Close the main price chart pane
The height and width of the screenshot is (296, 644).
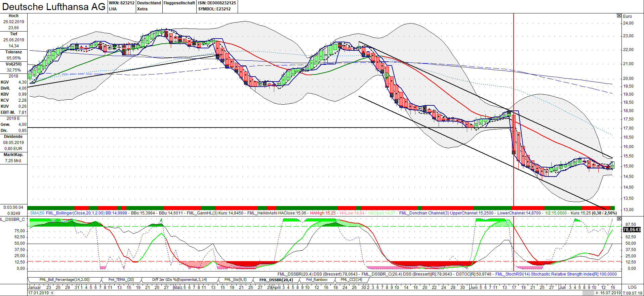(619, 16)
